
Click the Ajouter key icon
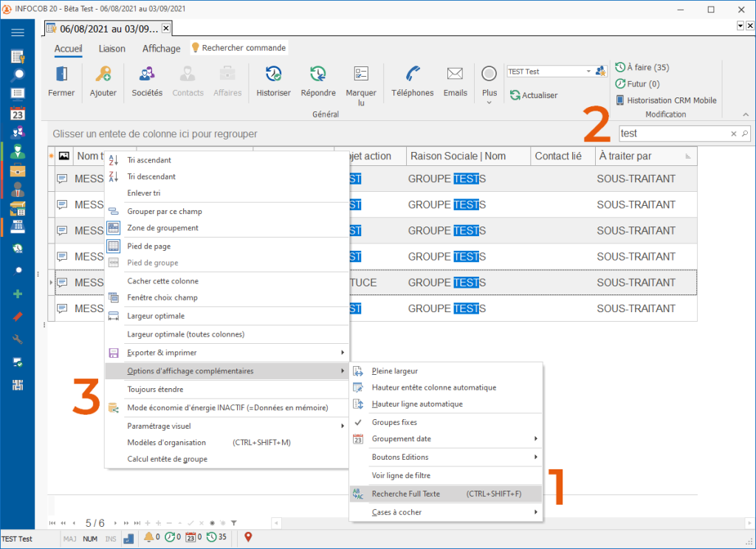pos(103,75)
